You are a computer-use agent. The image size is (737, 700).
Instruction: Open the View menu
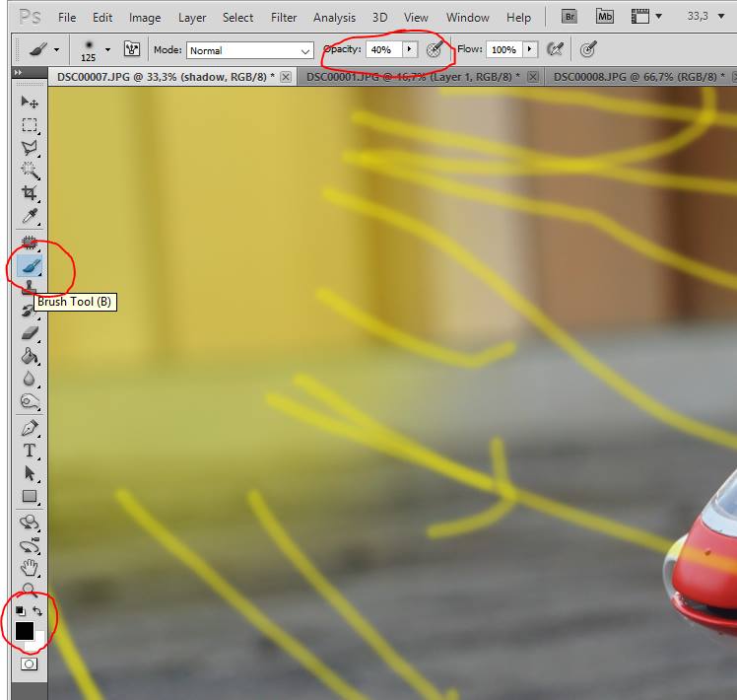point(416,18)
